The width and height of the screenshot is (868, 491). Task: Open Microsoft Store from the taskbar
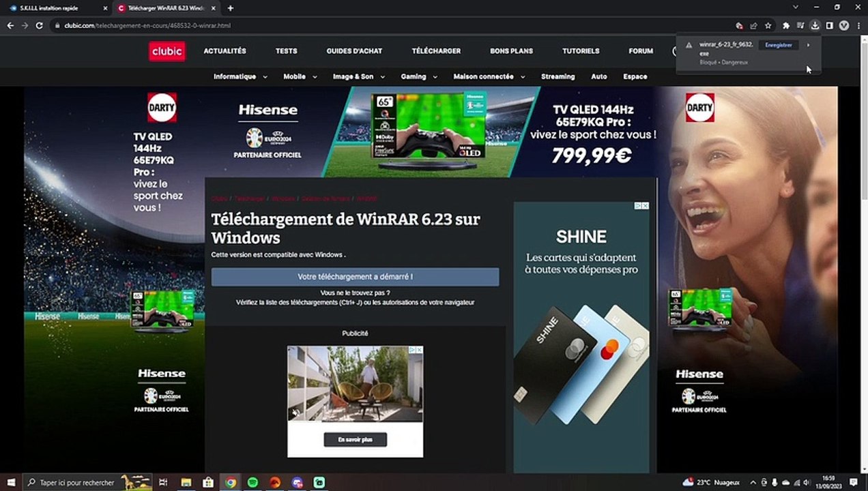pyautogui.click(x=208, y=482)
